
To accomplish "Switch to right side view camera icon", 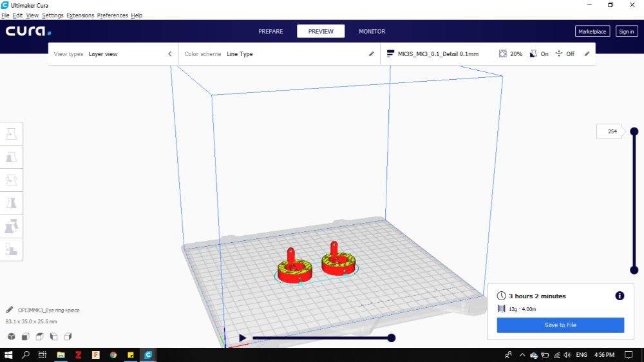I will tap(68, 336).
